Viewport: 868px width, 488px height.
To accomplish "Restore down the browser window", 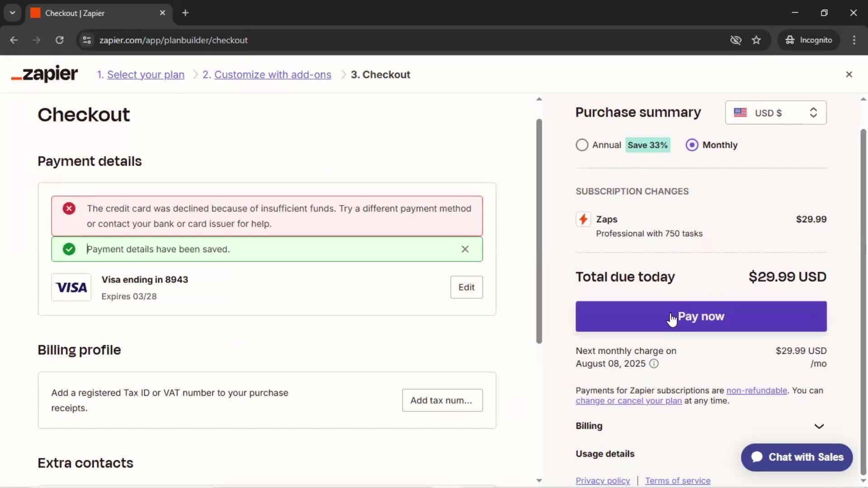I will (824, 13).
